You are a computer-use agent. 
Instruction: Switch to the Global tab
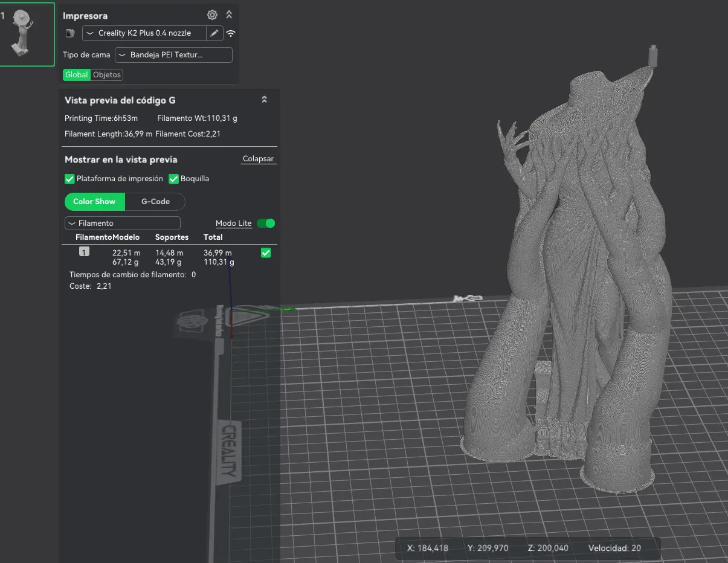point(77,75)
